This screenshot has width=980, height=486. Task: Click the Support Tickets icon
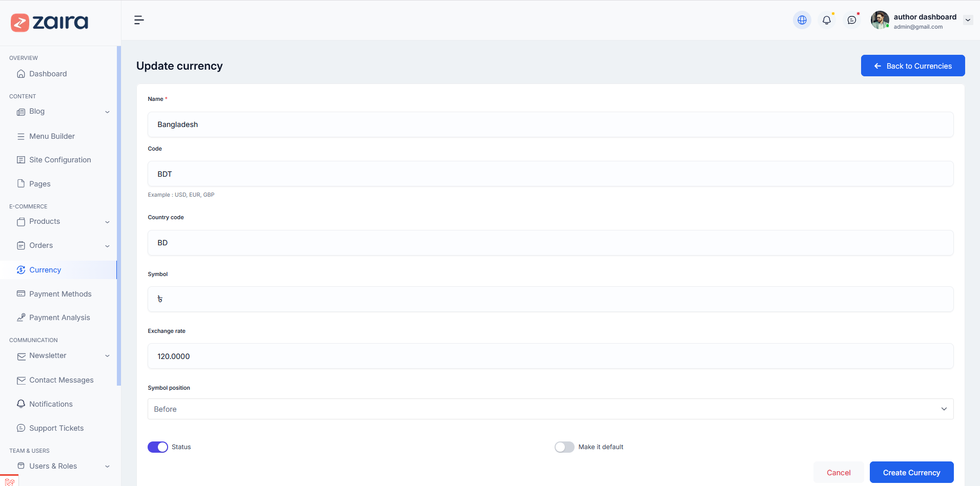pyautogui.click(x=21, y=428)
